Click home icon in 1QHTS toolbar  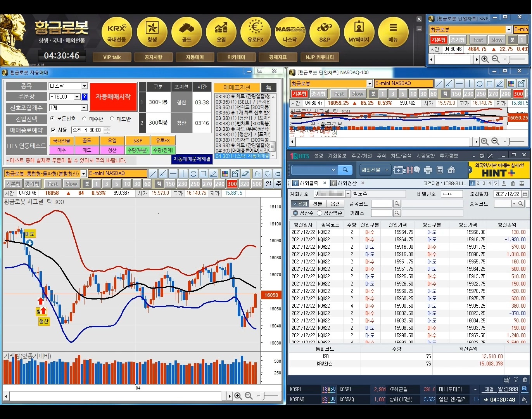(451, 170)
